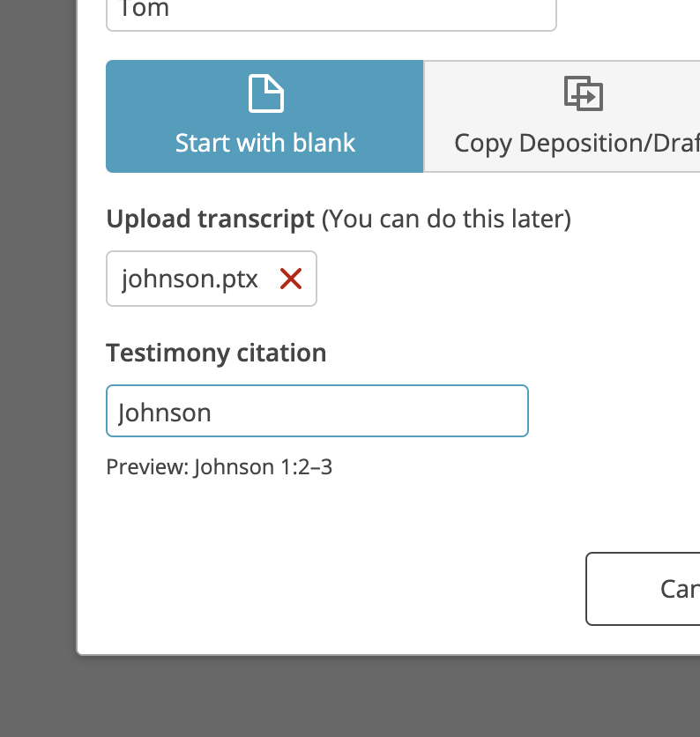Viewport: 700px width, 737px height.
Task: Remove the johnson.ptx uploaded transcript
Action: click(x=291, y=279)
